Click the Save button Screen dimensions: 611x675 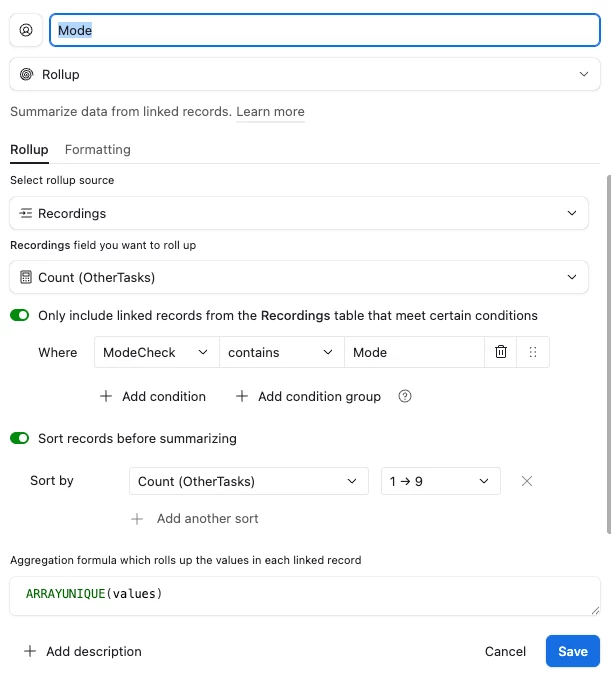(572, 651)
